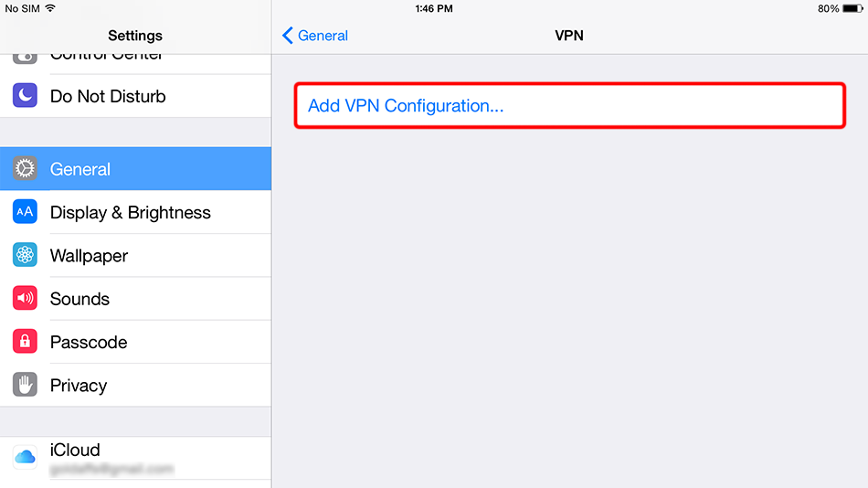Tap the General gear icon
868x488 pixels.
click(x=25, y=169)
